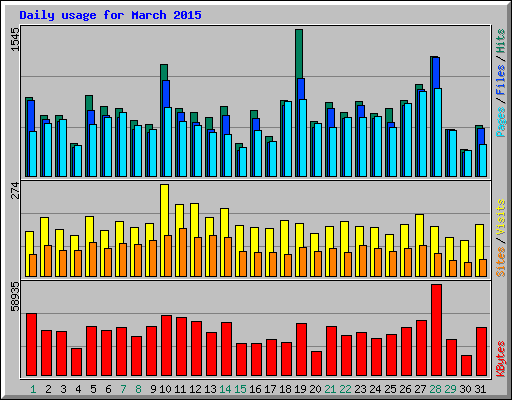Click day 1 on the x-axis

(33, 389)
